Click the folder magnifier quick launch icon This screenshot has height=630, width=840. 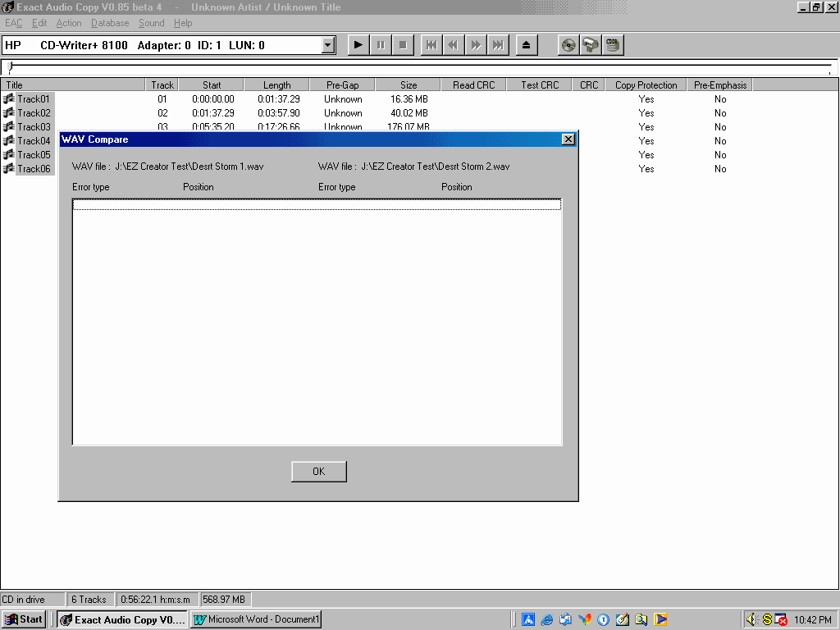click(x=641, y=620)
